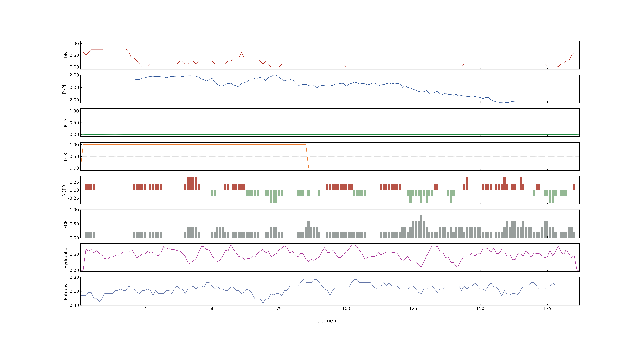
Task: Click the LCR axis label
Action: point(66,157)
